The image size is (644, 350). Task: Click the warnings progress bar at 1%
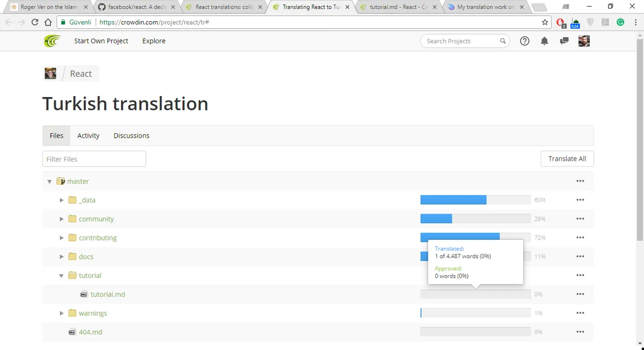[475, 313]
